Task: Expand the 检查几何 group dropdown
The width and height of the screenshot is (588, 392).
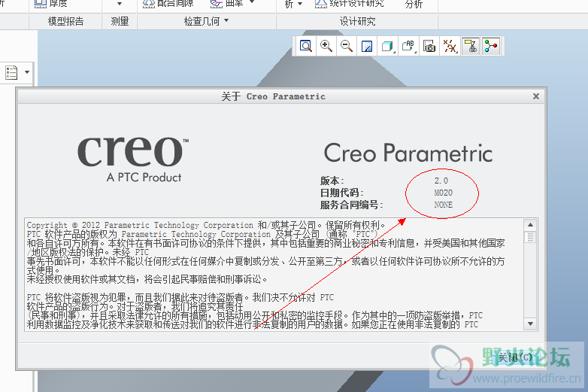Action: point(226,20)
